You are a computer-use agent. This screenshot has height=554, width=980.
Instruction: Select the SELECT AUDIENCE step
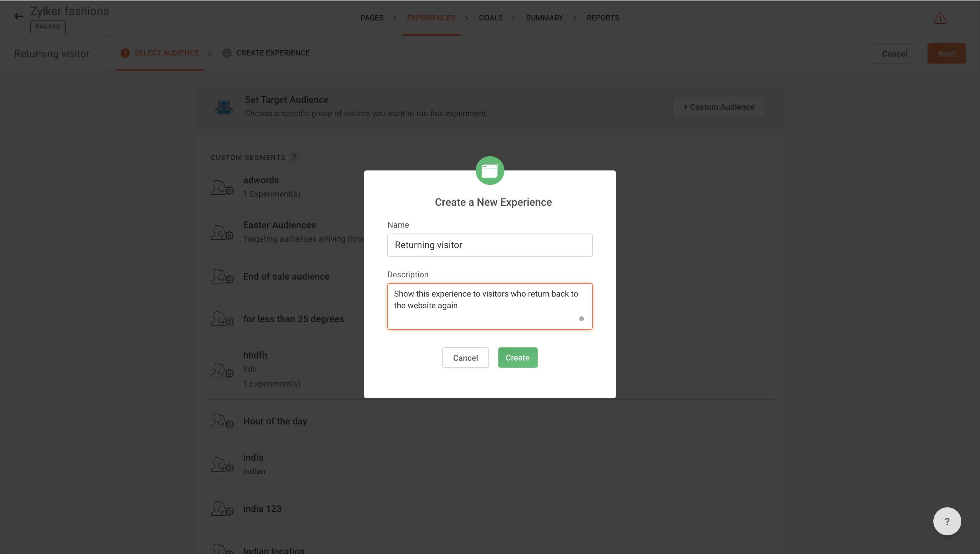point(160,53)
